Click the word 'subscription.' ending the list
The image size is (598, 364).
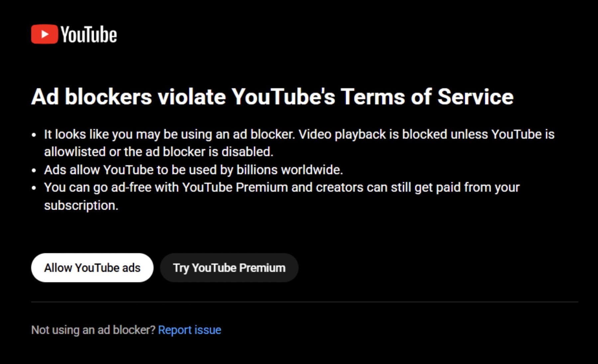click(x=81, y=205)
